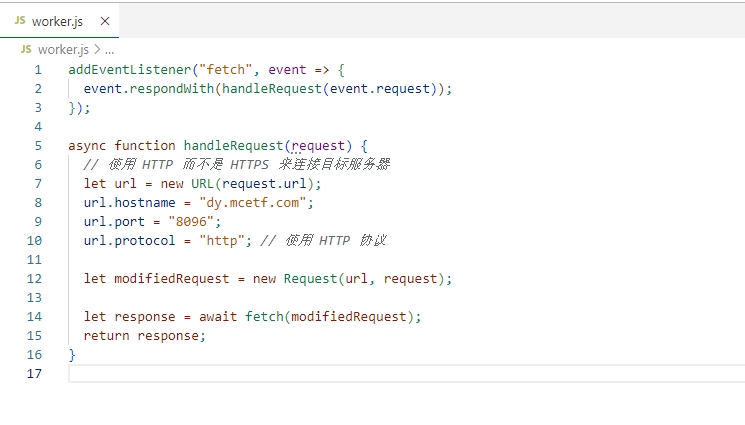Click the "http" protocol string on line 10
The width and height of the screenshot is (745, 425).
coord(221,241)
